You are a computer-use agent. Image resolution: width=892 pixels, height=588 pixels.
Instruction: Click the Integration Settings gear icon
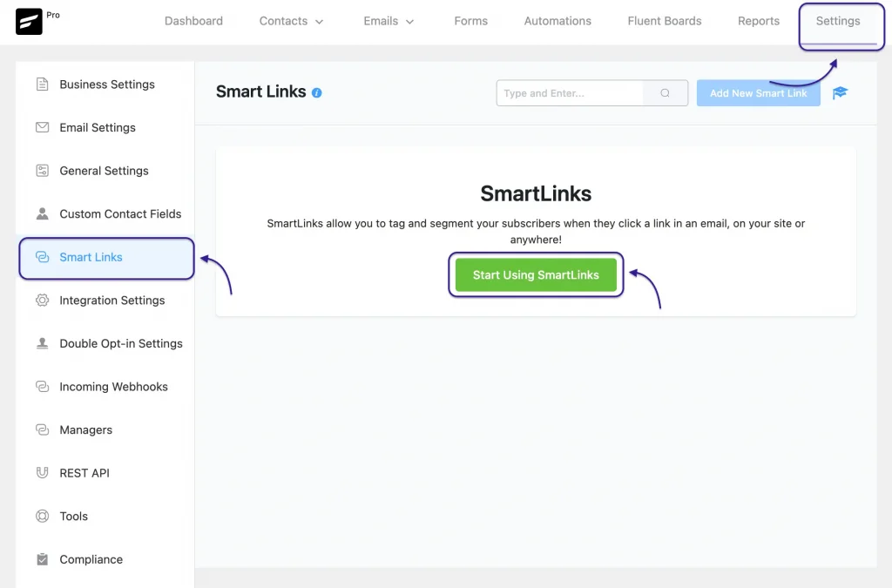pos(41,300)
